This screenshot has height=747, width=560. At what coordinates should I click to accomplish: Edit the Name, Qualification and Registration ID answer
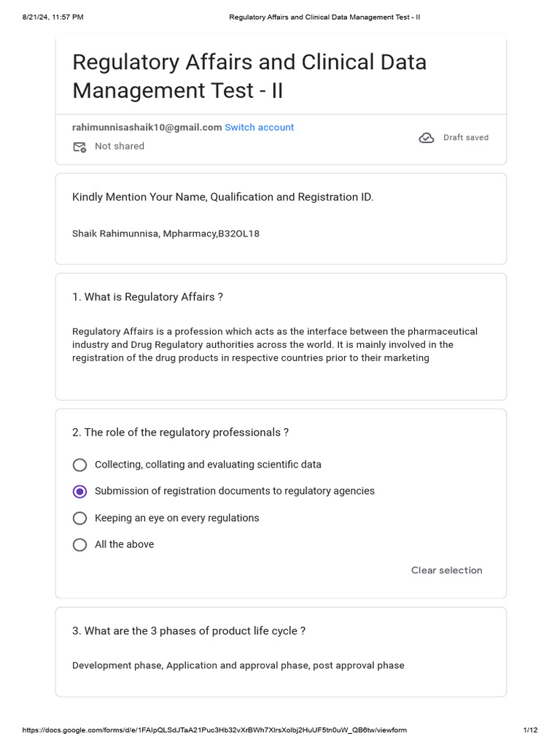(166, 233)
